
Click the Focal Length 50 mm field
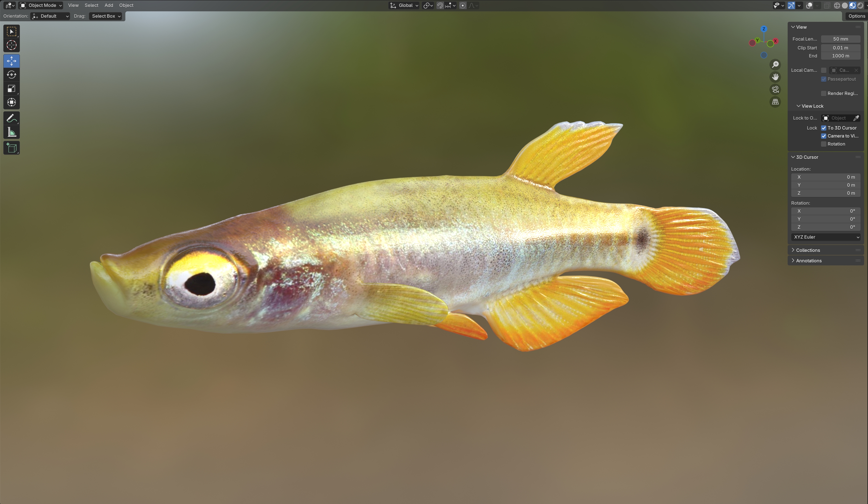[x=840, y=39]
